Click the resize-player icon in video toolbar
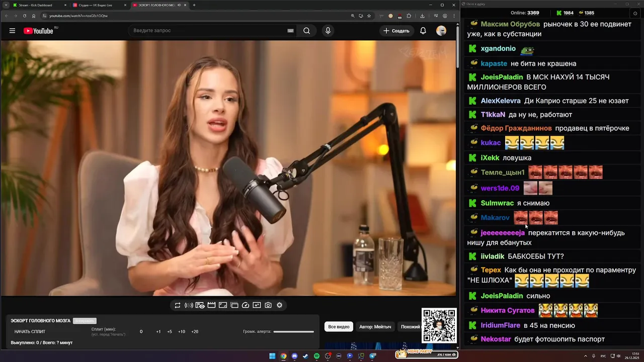 (x=223, y=305)
